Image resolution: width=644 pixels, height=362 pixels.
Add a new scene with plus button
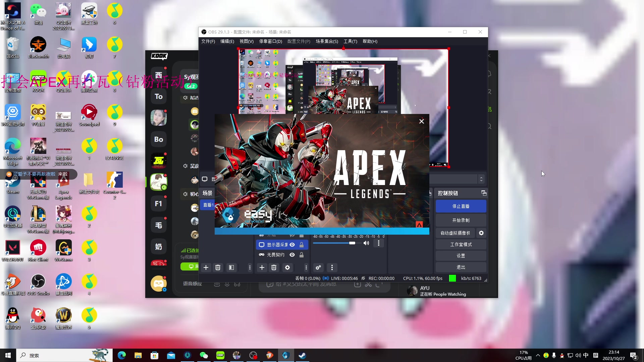point(206,267)
